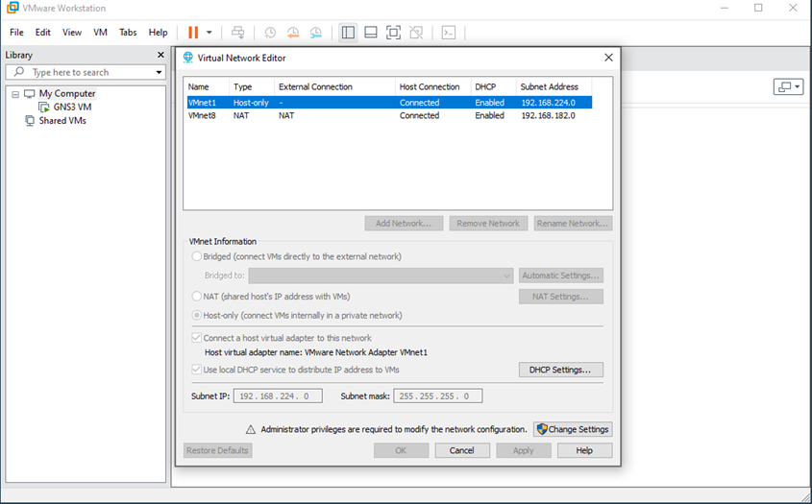Click the OK button
812x504 pixels.
tap(401, 450)
